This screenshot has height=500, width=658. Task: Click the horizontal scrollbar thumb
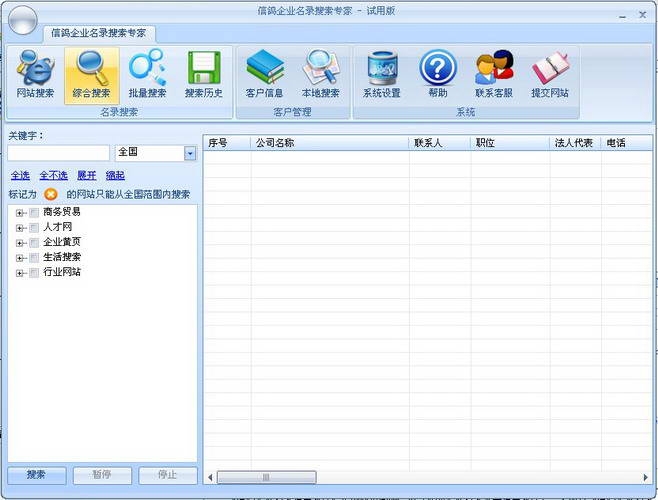pos(266,477)
